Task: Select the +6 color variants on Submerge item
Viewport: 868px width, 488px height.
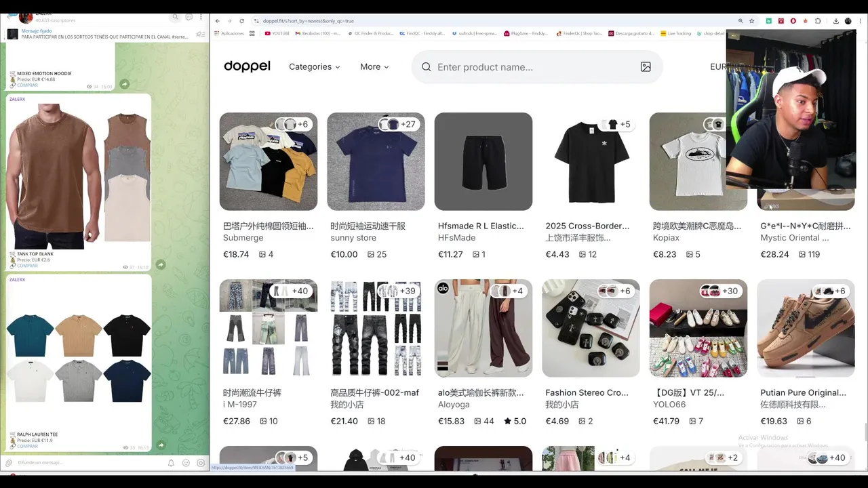Action: coord(293,124)
